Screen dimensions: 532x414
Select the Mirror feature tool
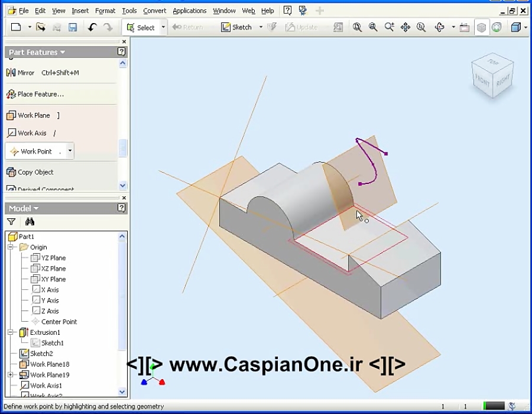(43, 73)
